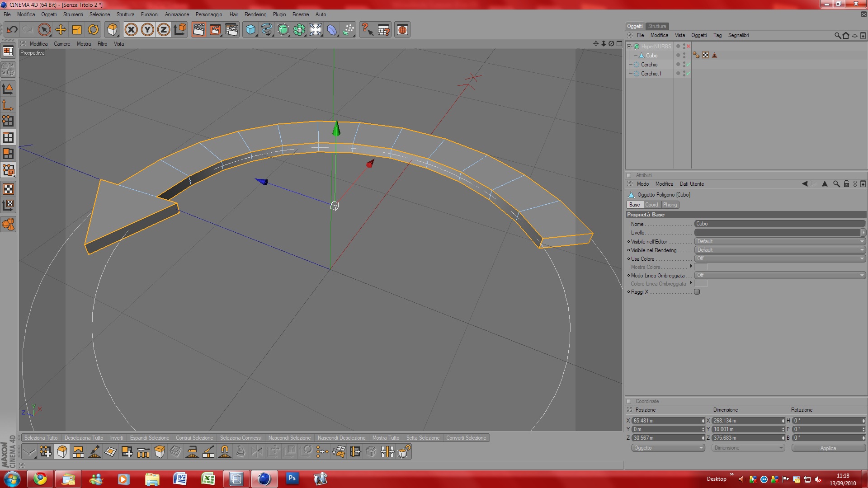
Task: Click Render to Picture Viewer icon
Action: click(215, 30)
